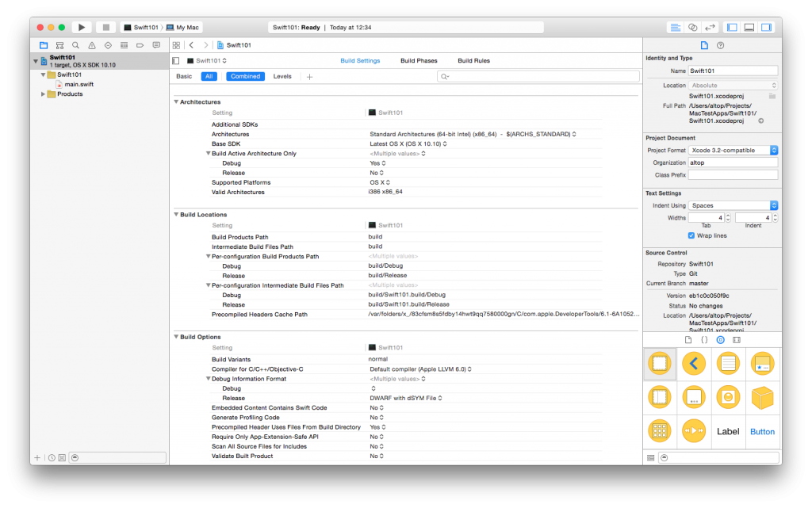The image size is (812, 508).
Task: Go forward in editor history
Action: tap(205, 45)
